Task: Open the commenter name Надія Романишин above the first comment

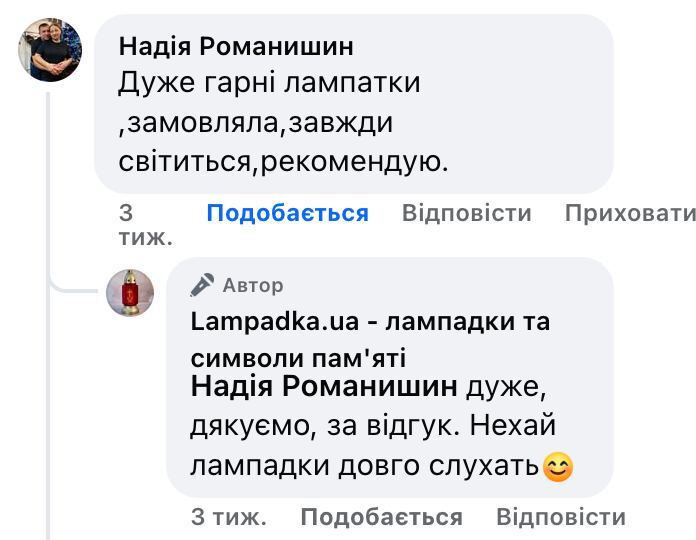Action: click(x=235, y=46)
